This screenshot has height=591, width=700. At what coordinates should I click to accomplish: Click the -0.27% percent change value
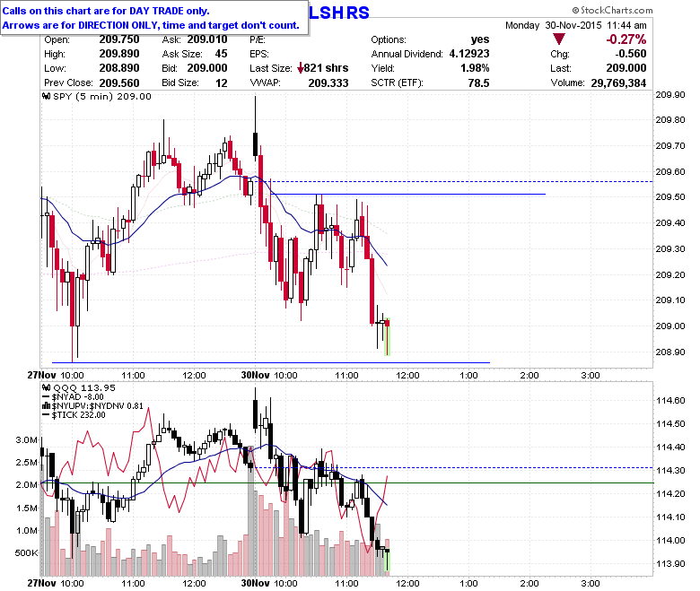(x=626, y=39)
